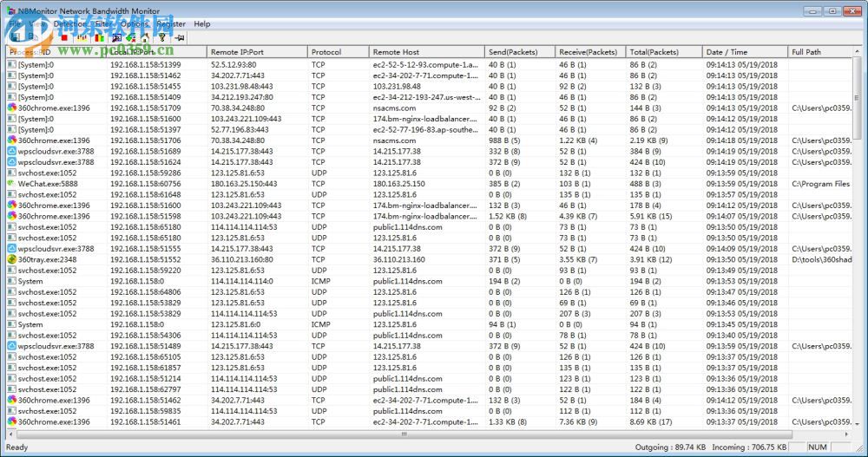The width and height of the screenshot is (868, 457).
Task: Select remote address 52.5.12.93:80
Action: point(233,65)
